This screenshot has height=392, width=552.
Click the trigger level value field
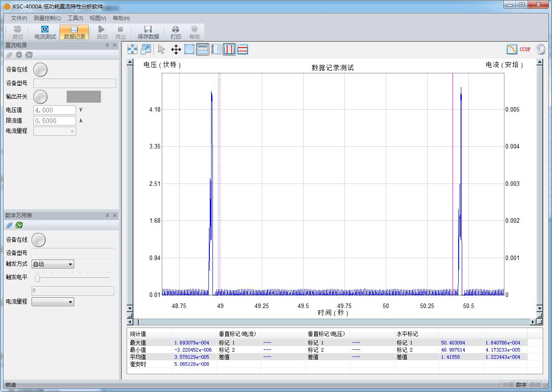pyautogui.click(x=73, y=291)
